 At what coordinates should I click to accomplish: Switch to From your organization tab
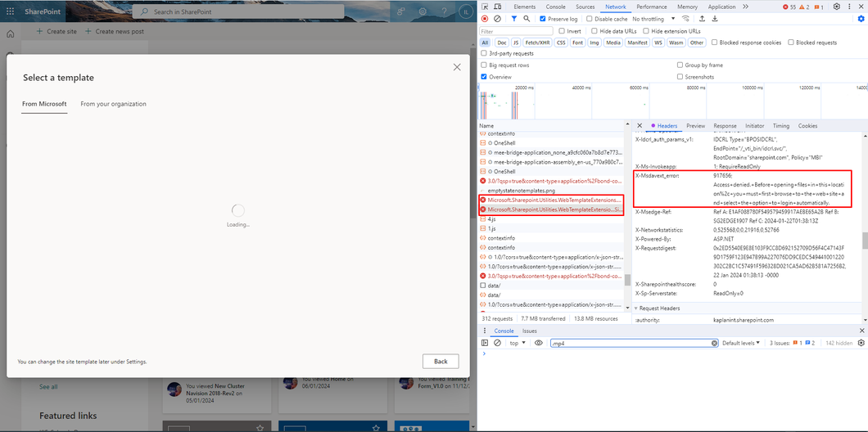(x=114, y=103)
